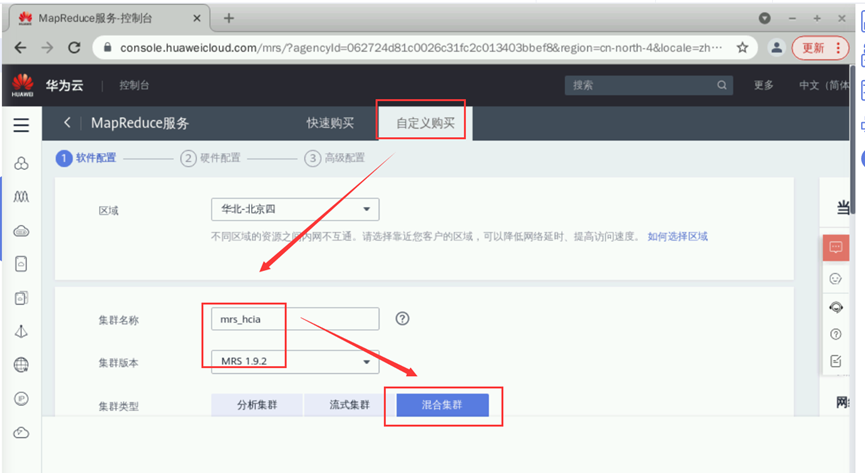Open the browser profile avatar icon
This screenshot has height=473, width=865.
coord(776,47)
